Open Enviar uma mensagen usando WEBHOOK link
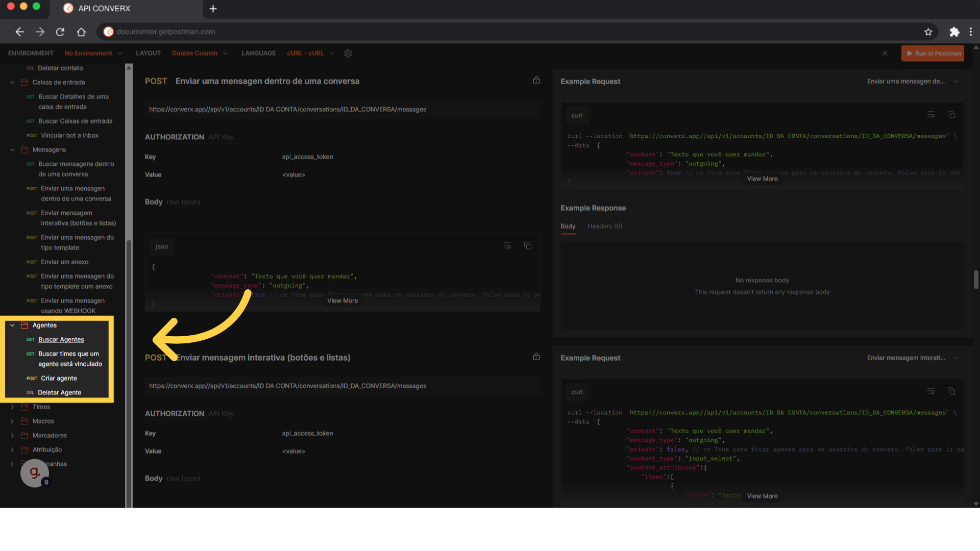Screen dimensions: 980x551 click(72, 306)
